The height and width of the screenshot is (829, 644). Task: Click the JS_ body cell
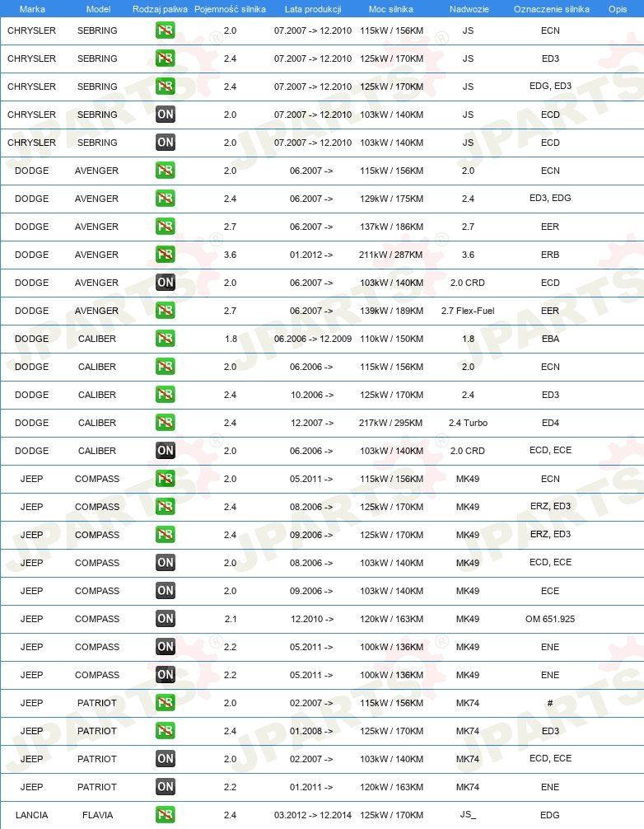pos(468,815)
